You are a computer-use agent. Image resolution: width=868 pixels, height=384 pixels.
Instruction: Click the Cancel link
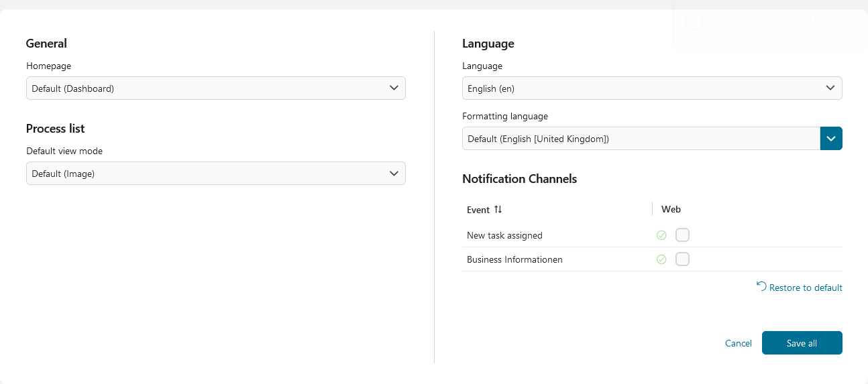(x=739, y=343)
